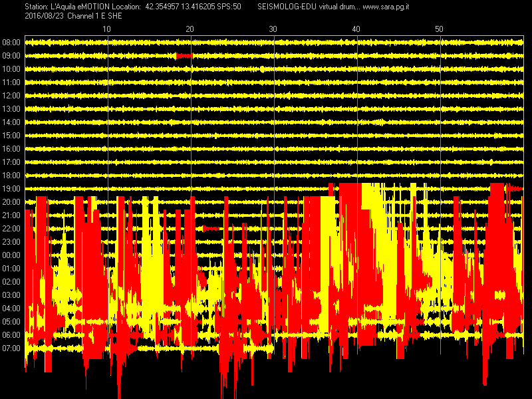Click the 00:00 hour row label

tap(11, 255)
